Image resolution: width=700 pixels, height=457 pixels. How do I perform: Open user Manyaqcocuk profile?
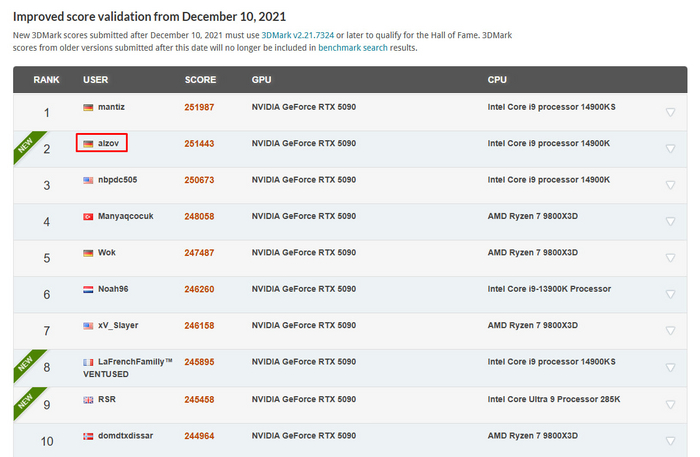pos(125,216)
